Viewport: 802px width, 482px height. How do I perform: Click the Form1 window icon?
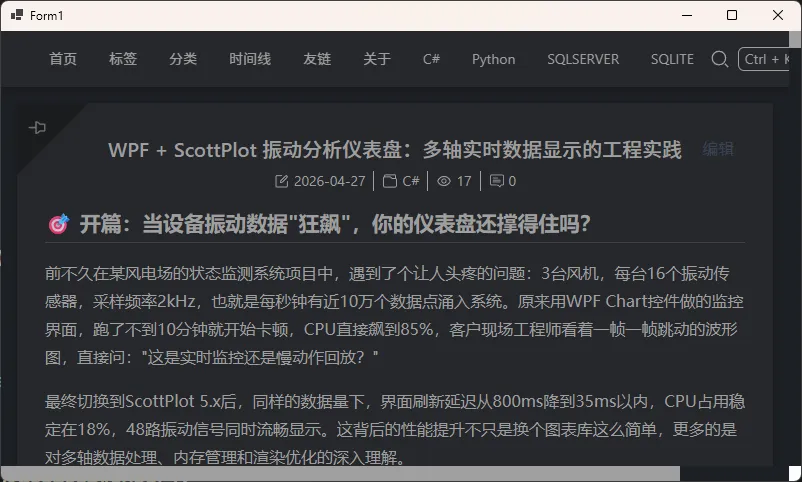click(x=17, y=15)
